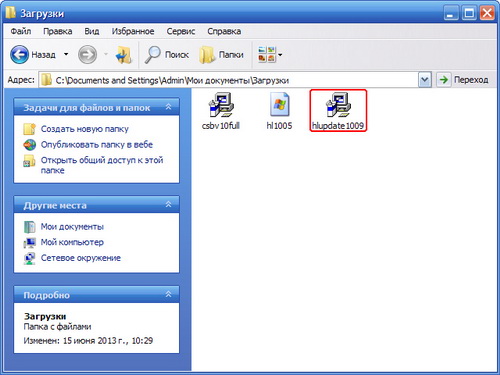
Task: Toggle the Folders (Папки) pane
Action: click(x=221, y=54)
